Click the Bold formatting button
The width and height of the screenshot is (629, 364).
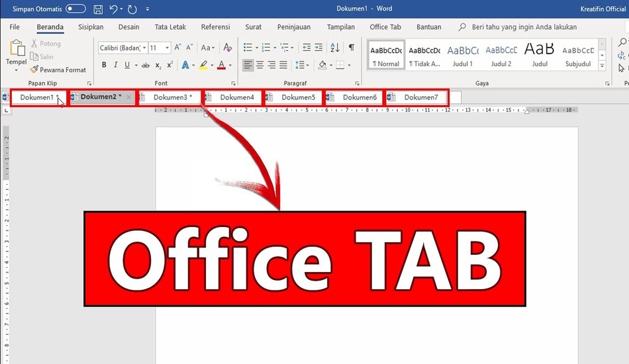click(104, 65)
